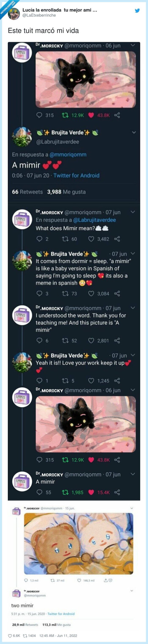Open Lucía la enrollada's profile avatar
The image size is (148, 644).
(x=14, y=13)
